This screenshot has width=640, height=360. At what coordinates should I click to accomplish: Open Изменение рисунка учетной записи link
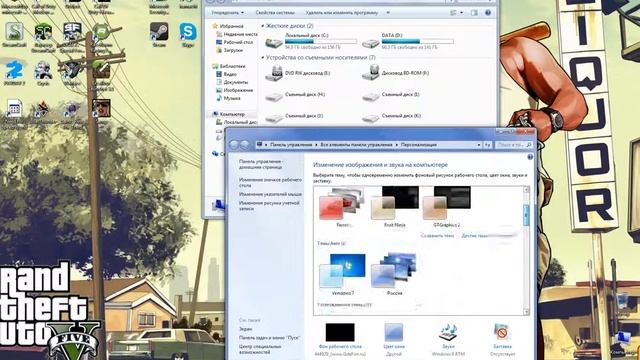[x=269, y=206]
